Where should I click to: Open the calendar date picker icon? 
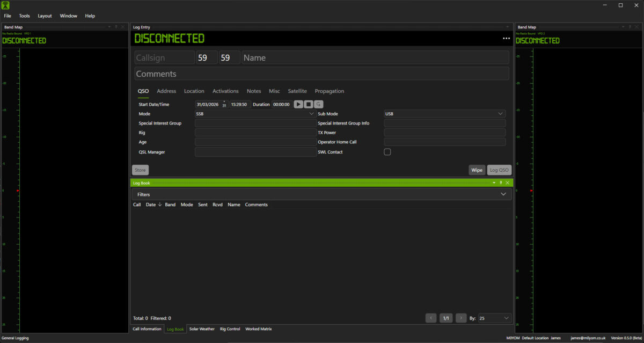224,105
